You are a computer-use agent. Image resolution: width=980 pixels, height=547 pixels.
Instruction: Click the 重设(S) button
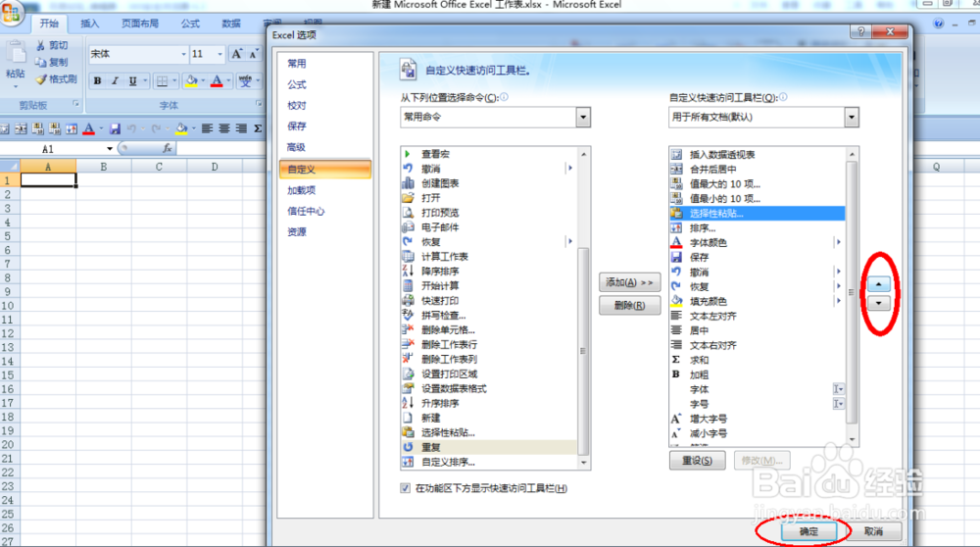697,461
